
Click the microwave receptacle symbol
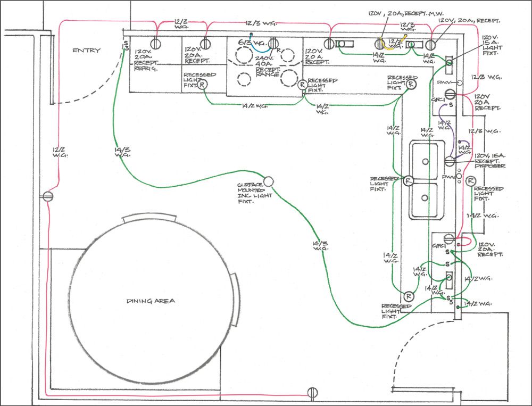coord(380,44)
